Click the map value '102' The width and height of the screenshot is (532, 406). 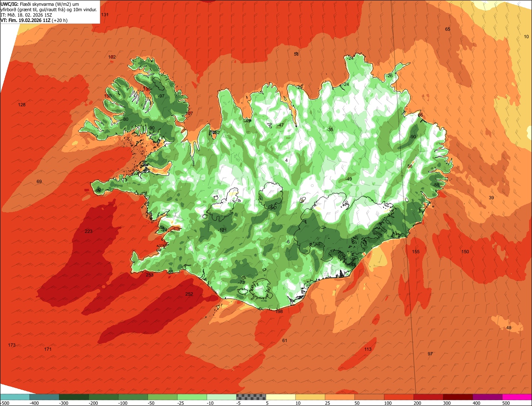pos(112,57)
